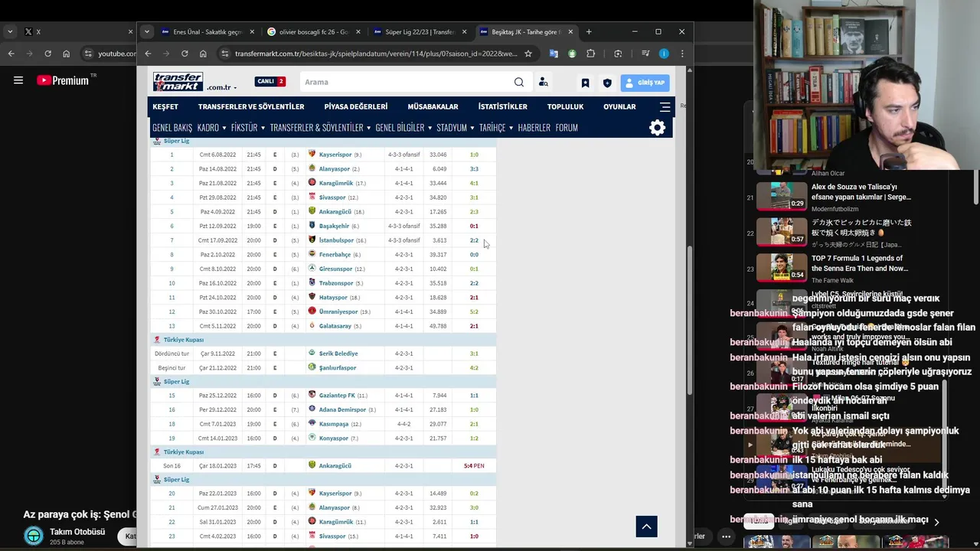
Task: Close the Beşiktaş JK browser tab
Action: click(x=570, y=32)
